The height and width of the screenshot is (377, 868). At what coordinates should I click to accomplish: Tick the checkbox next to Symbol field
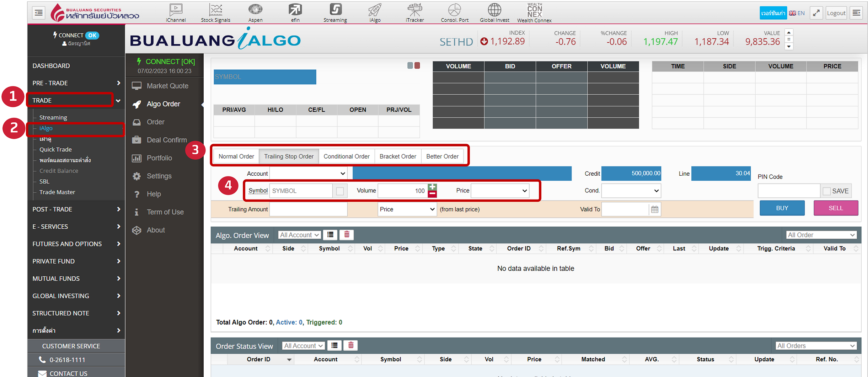(x=340, y=191)
